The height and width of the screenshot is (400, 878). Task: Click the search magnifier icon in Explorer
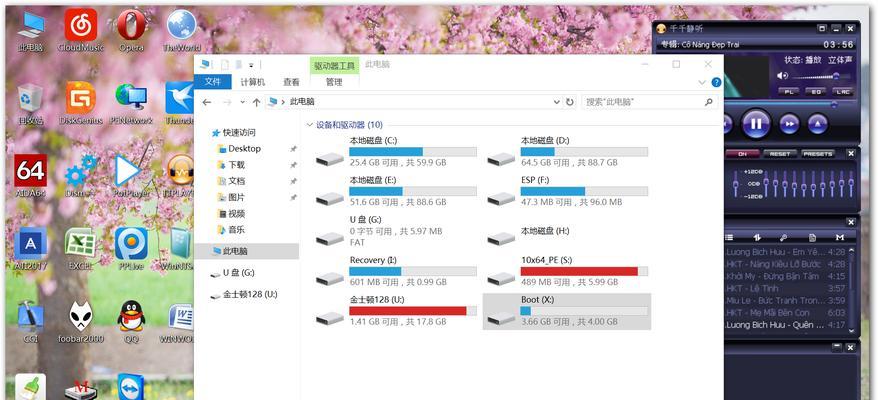708,102
